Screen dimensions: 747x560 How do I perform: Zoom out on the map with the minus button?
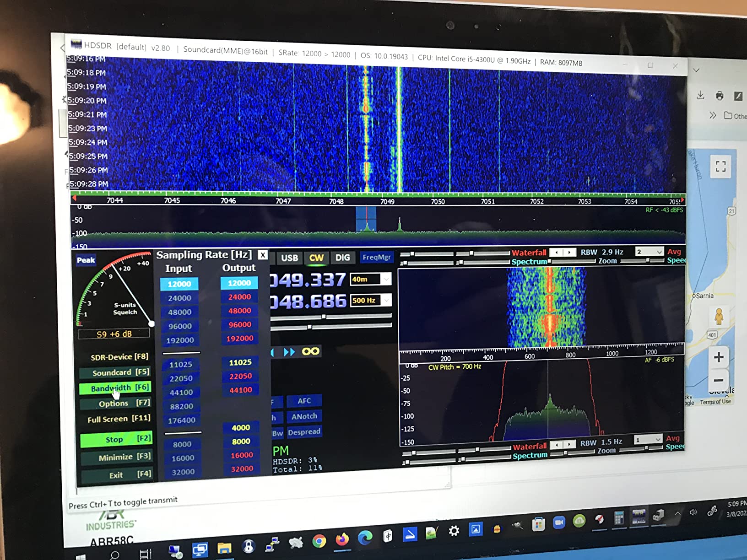(x=719, y=380)
